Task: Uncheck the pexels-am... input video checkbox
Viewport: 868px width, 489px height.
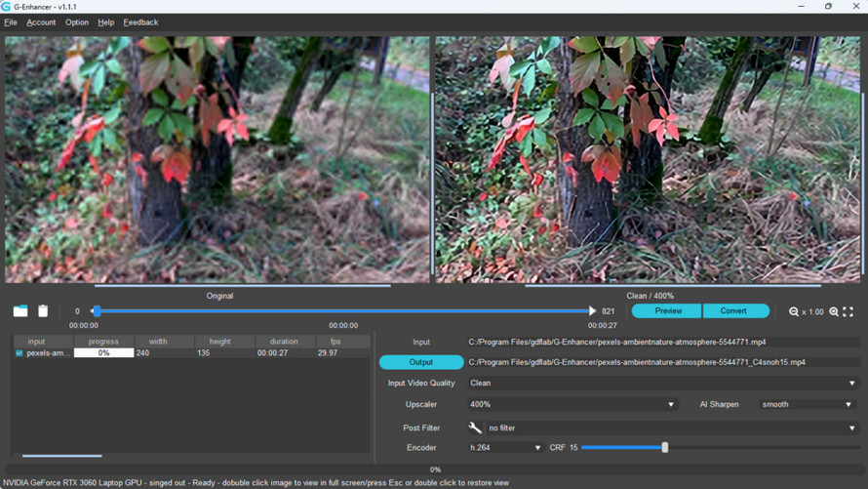Action: (20, 353)
